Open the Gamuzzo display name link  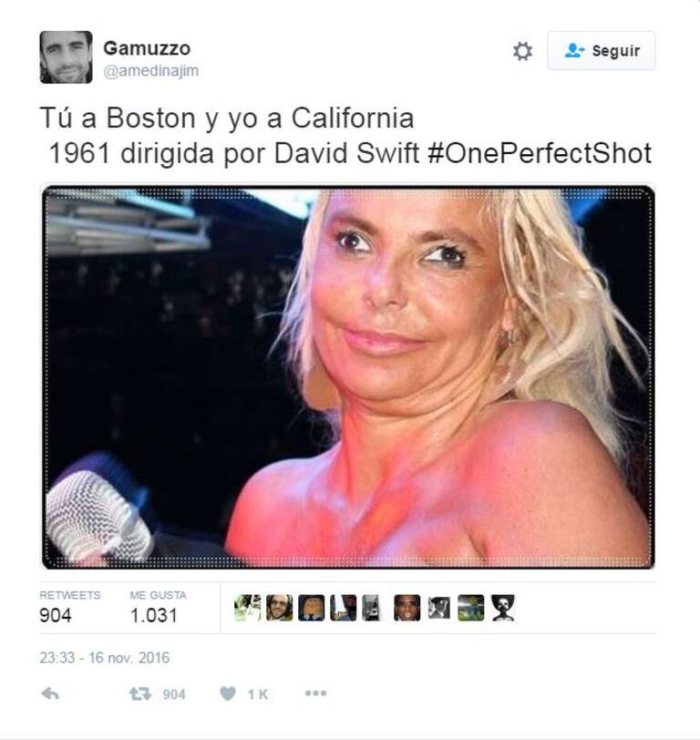coord(147,48)
